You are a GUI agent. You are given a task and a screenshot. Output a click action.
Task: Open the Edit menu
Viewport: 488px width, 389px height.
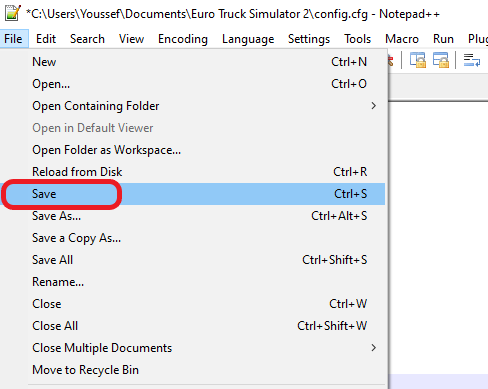[46, 39]
